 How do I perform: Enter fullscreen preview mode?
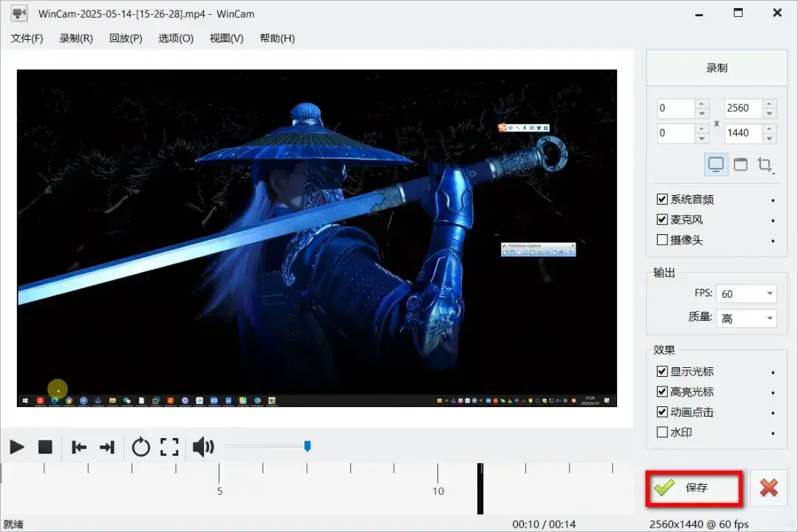point(170,447)
